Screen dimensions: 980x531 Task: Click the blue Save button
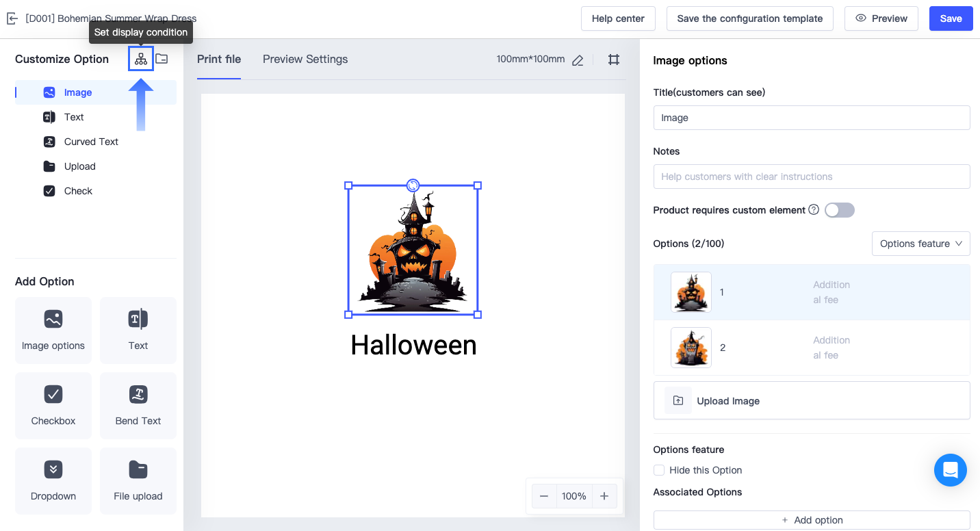(951, 18)
